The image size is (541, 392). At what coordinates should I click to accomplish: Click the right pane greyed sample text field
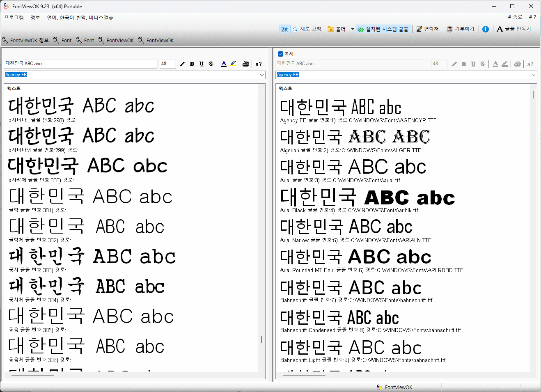[x=352, y=64]
